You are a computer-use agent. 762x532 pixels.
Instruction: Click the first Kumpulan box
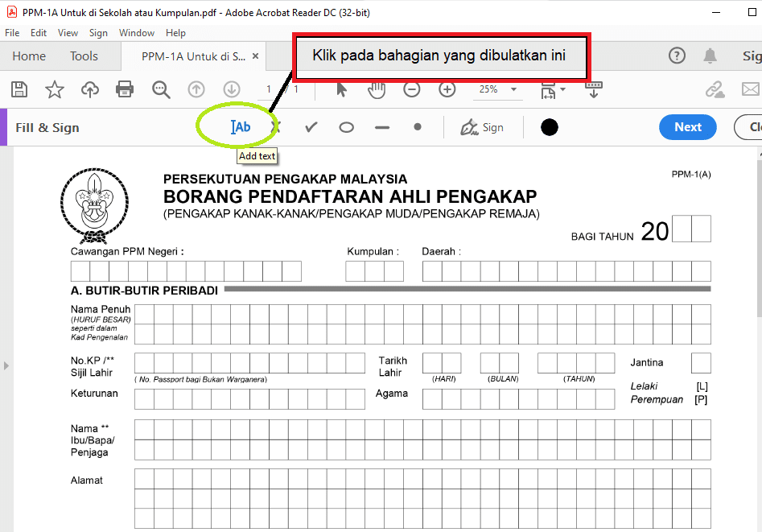pos(355,271)
